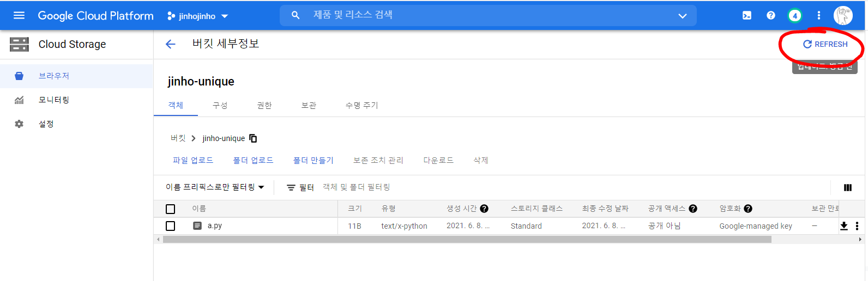Toggle the select-all header checkbox

171,209
